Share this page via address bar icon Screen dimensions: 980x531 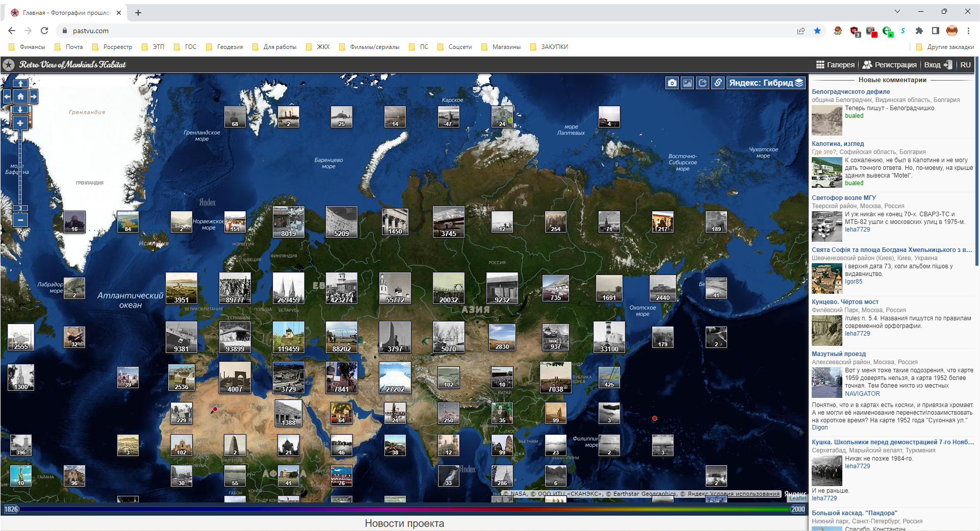801,31
